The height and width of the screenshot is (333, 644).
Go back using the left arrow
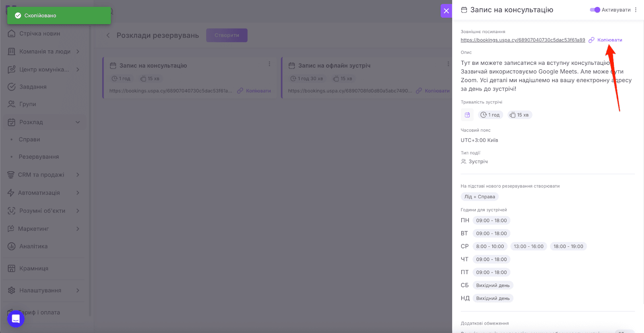click(108, 35)
